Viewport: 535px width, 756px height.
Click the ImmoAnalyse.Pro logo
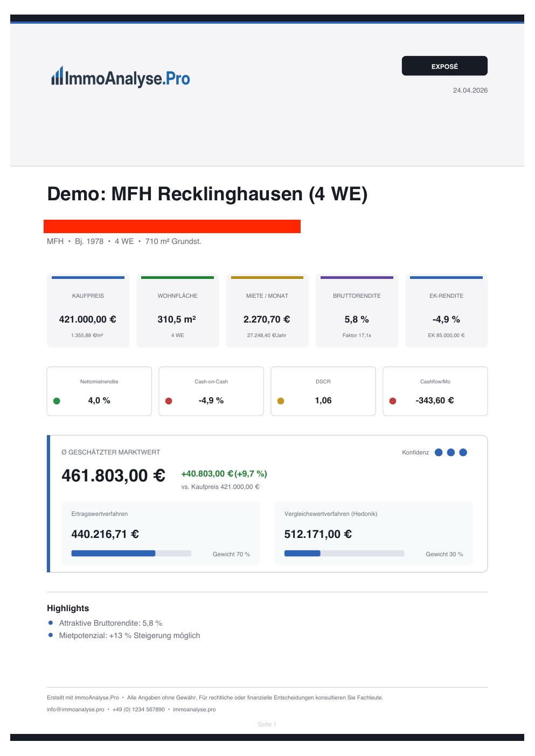(x=121, y=78)
